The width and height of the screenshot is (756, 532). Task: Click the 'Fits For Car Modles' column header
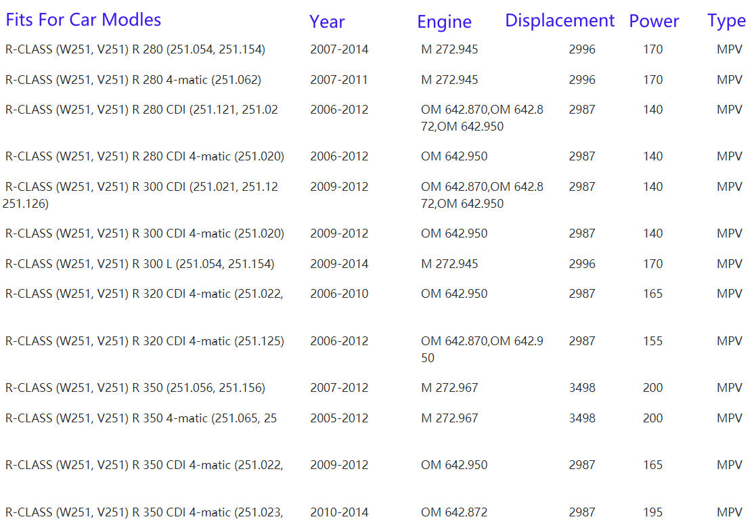83,20
